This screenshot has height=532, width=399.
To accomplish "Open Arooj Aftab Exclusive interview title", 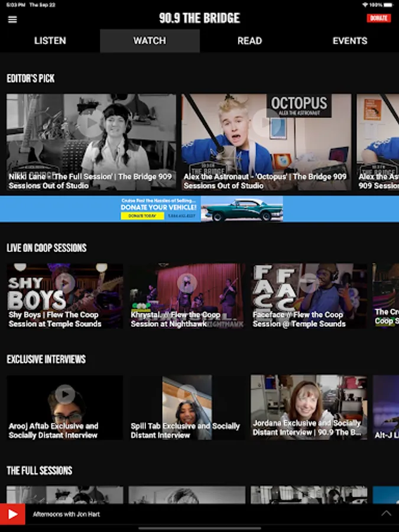I will click(54, 430).
